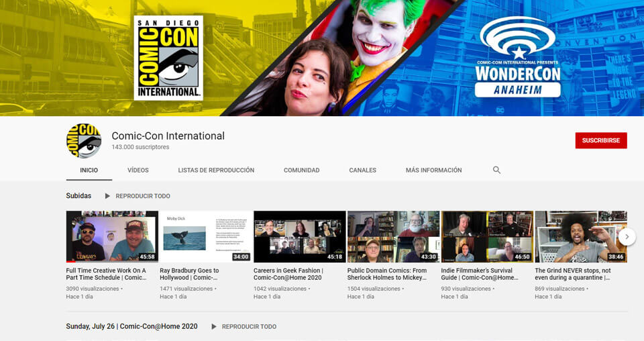This screenshot has width=644, height=341.
Task: Click the channel search magnifier icon
Action: tap(496, 170)
